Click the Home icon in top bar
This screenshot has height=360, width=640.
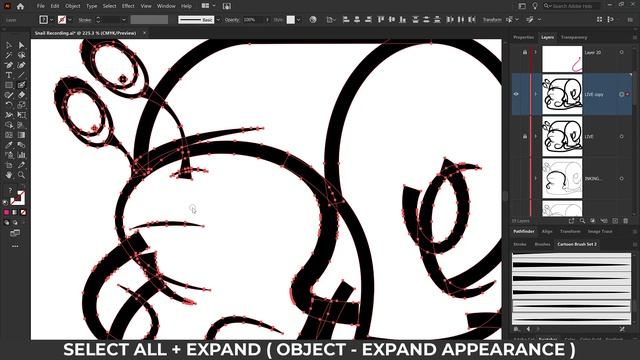[20, 6]
